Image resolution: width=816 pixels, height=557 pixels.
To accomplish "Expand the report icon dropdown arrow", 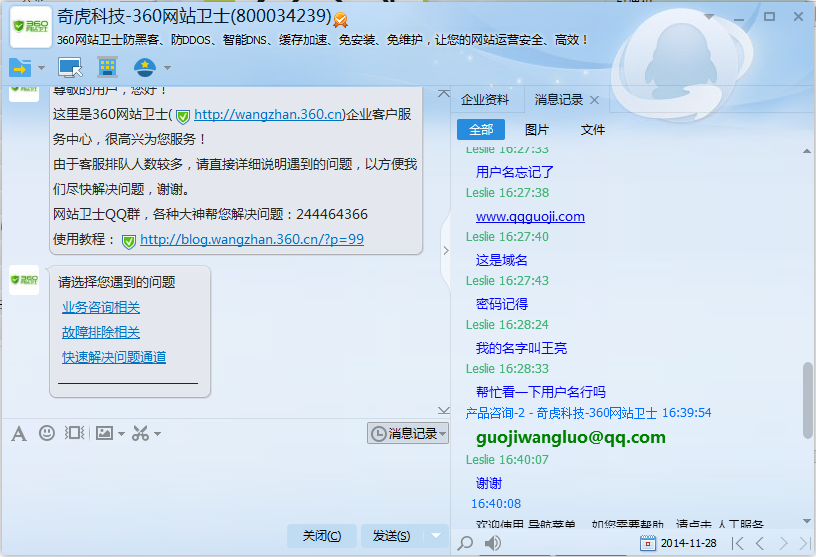I will pyautogui.click(x=167, y=68).
